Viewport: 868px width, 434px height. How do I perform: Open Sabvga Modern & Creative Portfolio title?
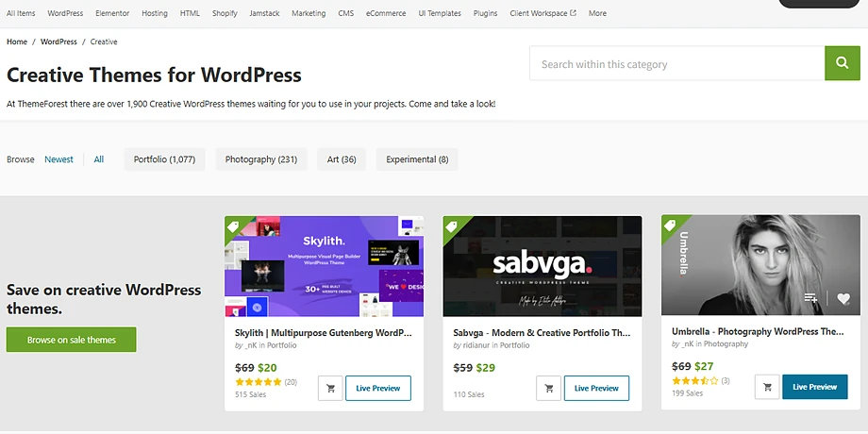tap(542, 333)
